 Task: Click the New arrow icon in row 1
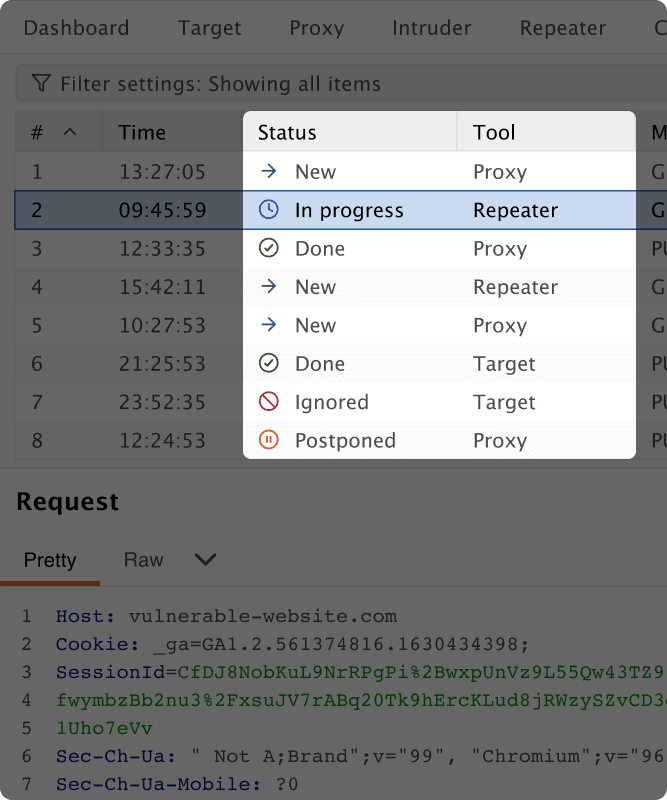point(268,172)
